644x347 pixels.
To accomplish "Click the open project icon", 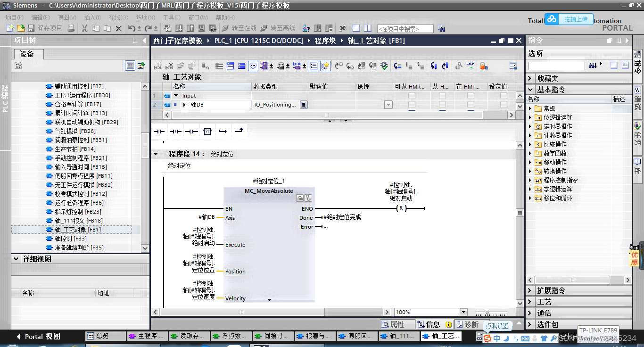I will (x=21, y=28).
